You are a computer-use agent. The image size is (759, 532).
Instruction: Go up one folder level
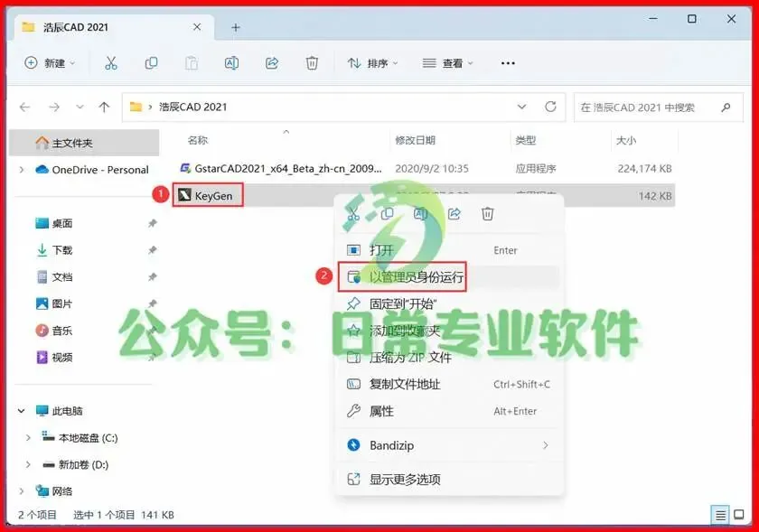tap(104, 107)
